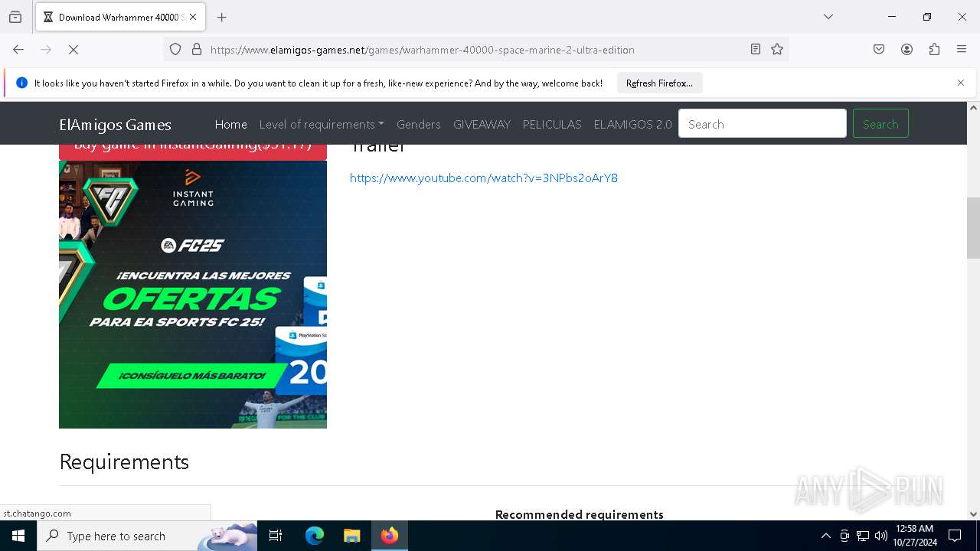Open the network status tray icon

[x=863, y=536]
